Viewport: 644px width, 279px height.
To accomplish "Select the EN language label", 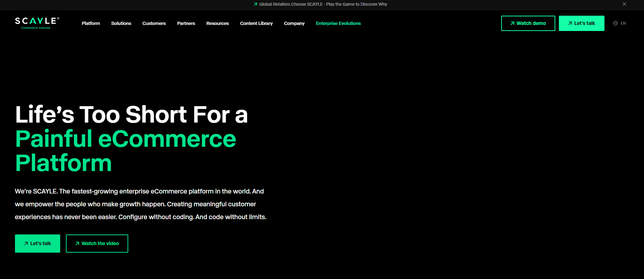I will (x=623, y=23).
